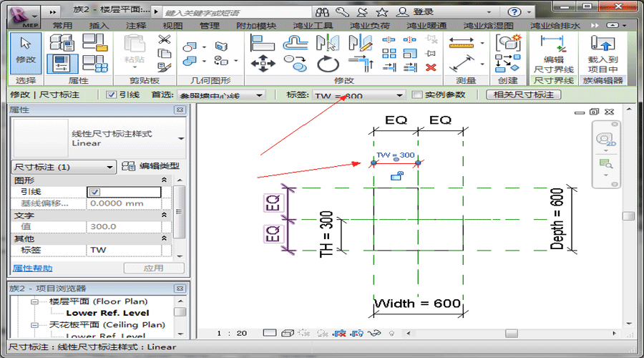The height and width of the screenshot is (358, 644).
Task: Open the Properties Help (属性帮助) link
Action: [32, 268]
